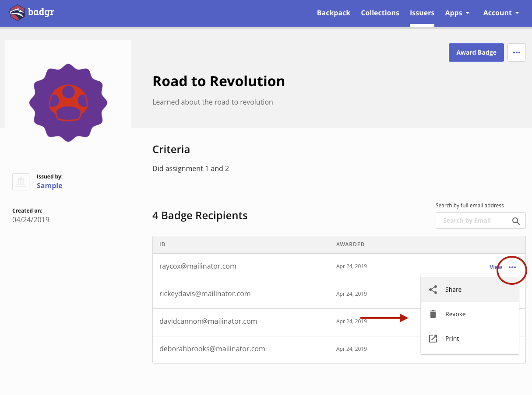
Task: Toggle the ellipsis menu on raycox row
Action: (x=512, y=267)
